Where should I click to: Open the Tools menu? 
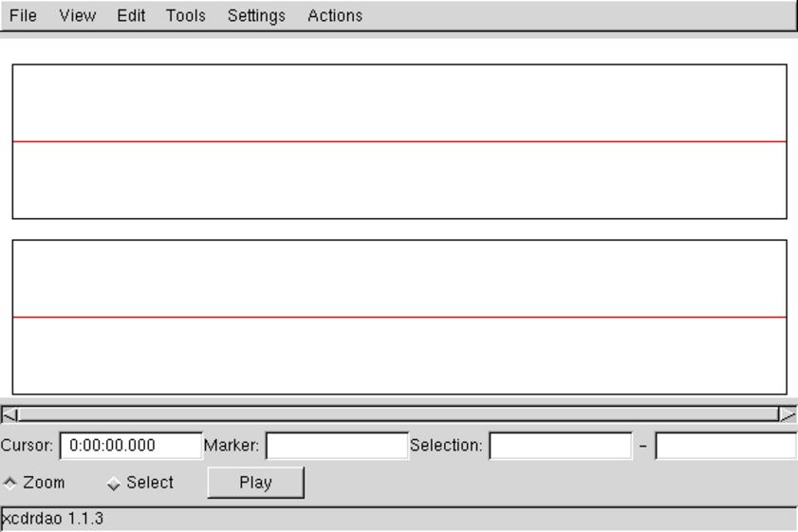(x=185, y=16)
